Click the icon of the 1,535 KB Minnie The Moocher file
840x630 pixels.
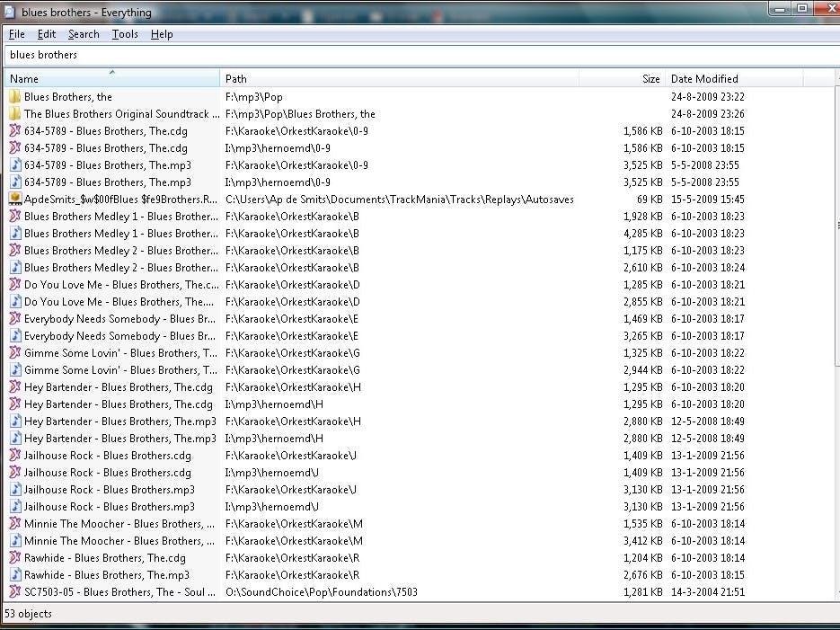click(x=15, y=524)
